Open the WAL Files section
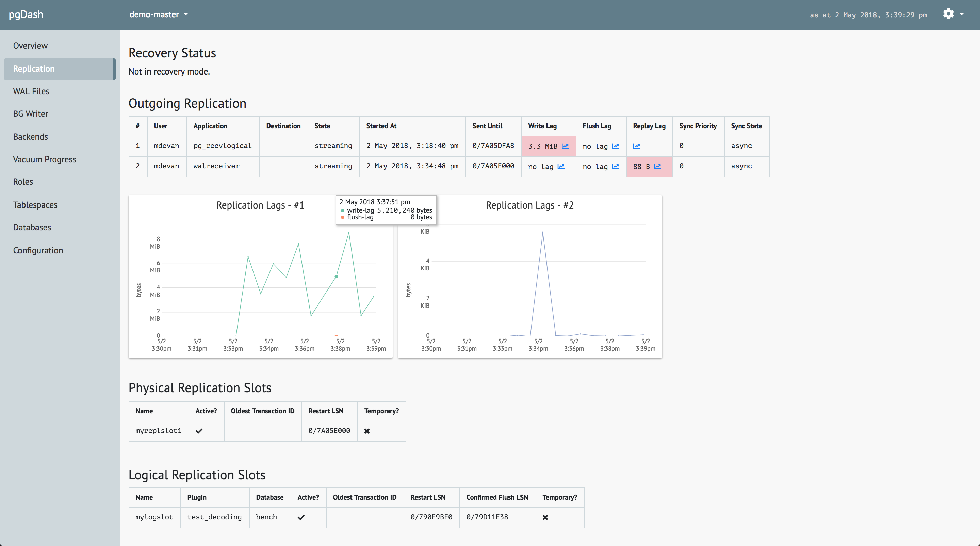This screenshot has height=546, width=980. click(30, 91)
